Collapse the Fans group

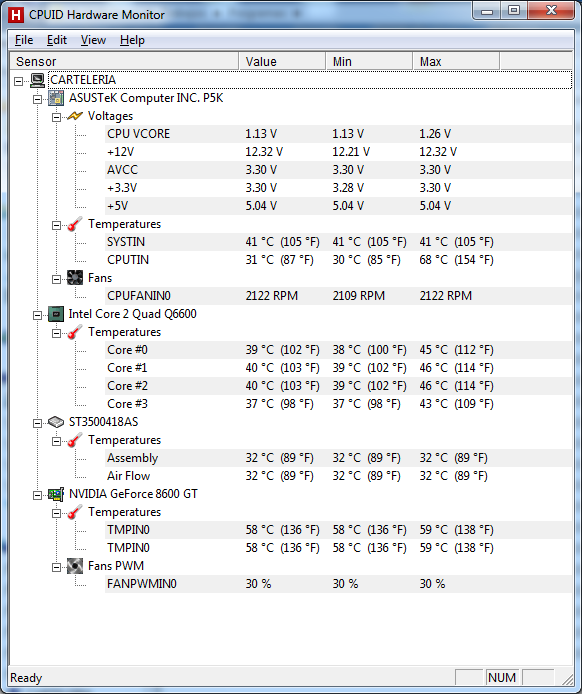point(57,279)
